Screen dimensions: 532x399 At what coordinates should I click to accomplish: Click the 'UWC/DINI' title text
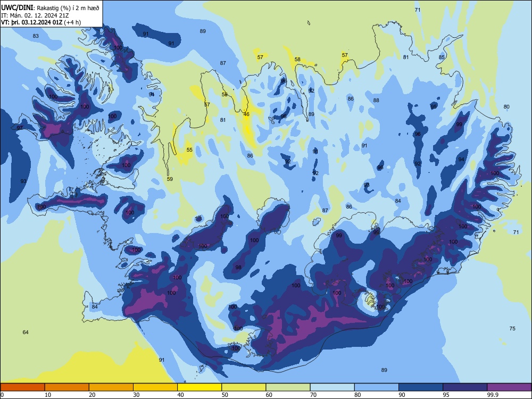coord(17,8)
